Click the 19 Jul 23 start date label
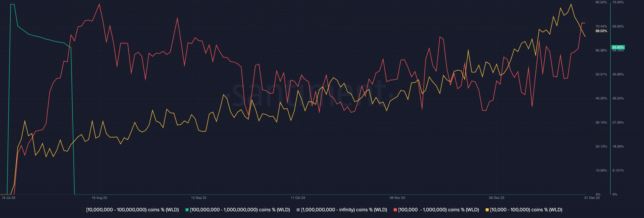The image size is (644, 218). pos(8,198)
